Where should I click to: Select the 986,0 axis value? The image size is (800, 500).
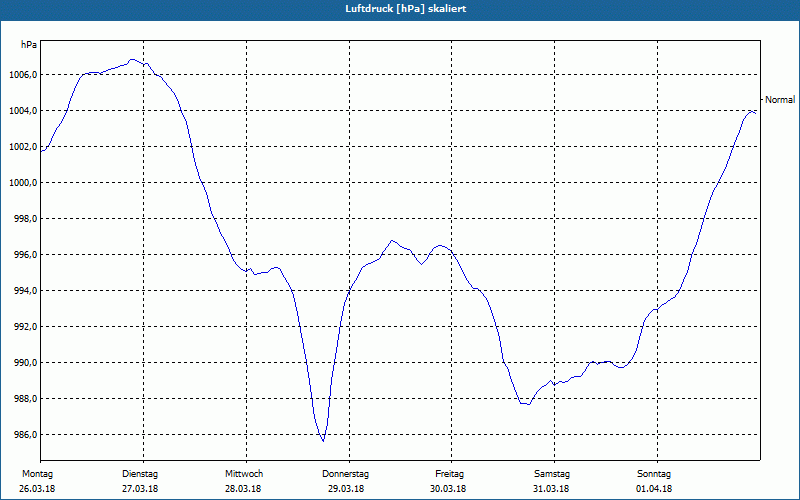coord(26,435)
